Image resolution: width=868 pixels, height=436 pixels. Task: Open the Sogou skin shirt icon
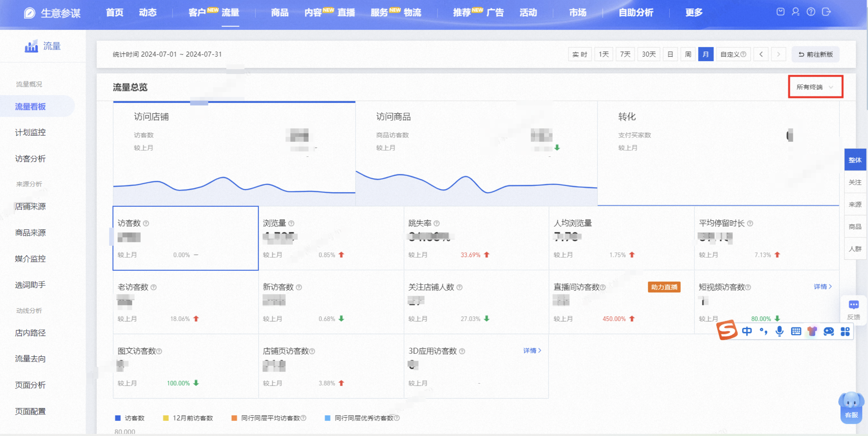(812, 331)
